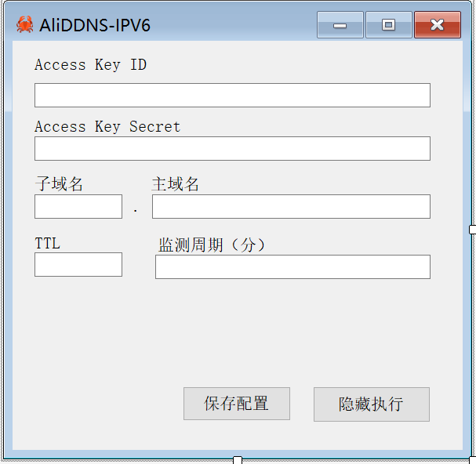This screenshot has width=476, height=464.
Task: Select the TTL input box
Action: pyautogui.click(x=78, y=264)
